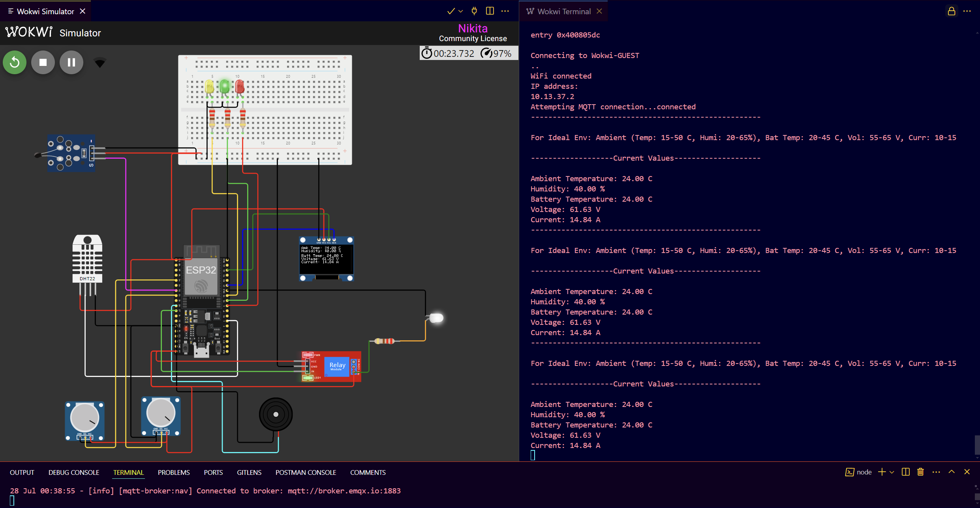Image resolution: width=980 pixels, height=508 pixels.
Task: Split the terminal panel
Action: 906,472
